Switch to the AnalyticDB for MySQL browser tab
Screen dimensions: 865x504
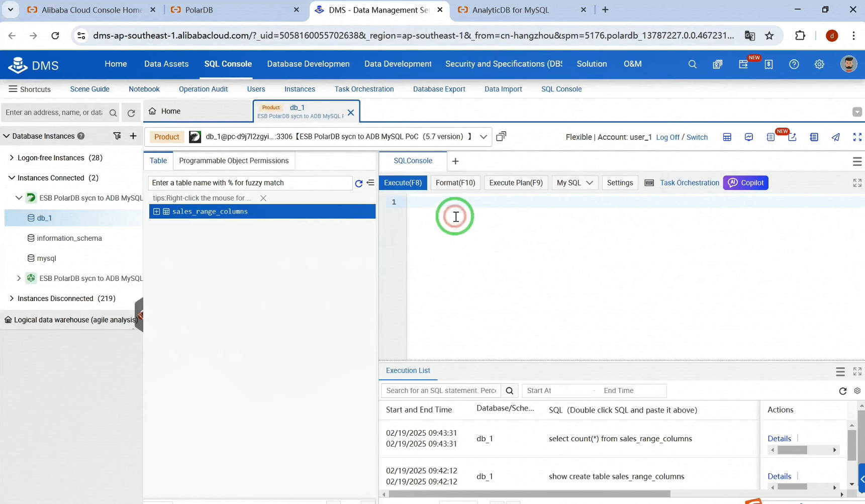(x=521, y=10)
